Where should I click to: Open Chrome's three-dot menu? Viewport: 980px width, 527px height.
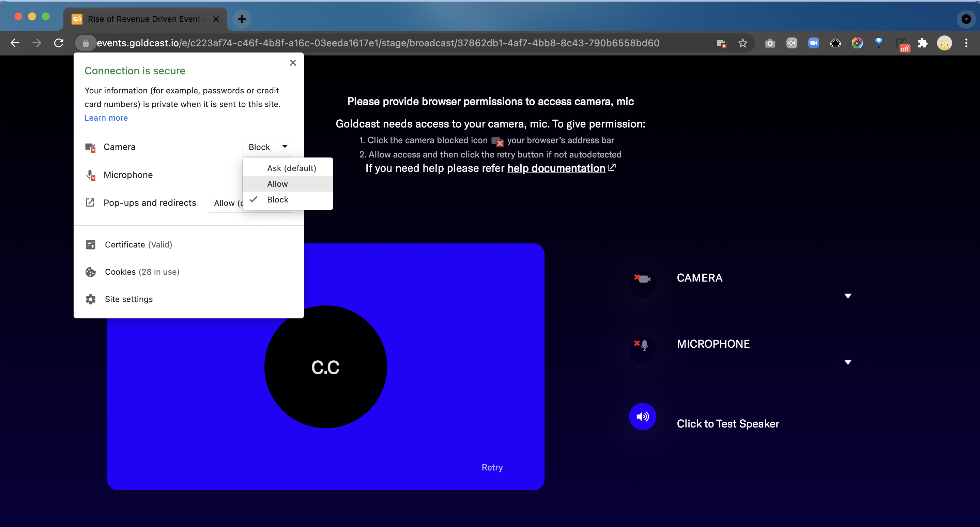[x=966, y=43]
